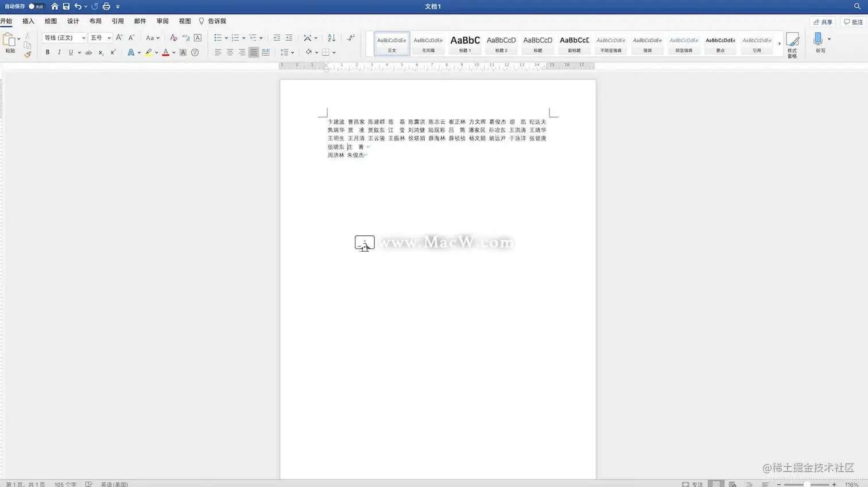Expand the borders dropdown arrow

(334, 53)
